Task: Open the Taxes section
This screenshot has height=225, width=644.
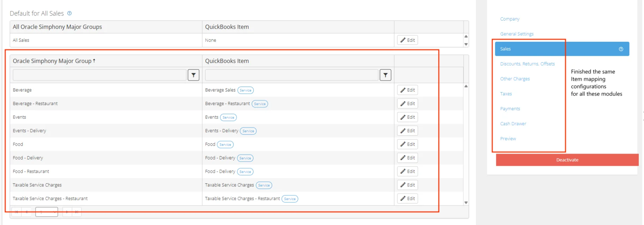Action: coord(506,94)
